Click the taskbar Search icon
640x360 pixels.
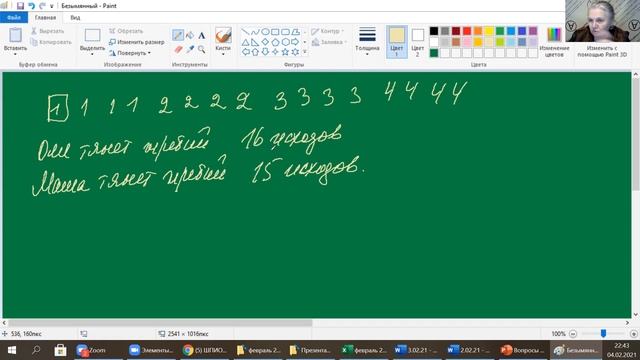click(36, 350)
